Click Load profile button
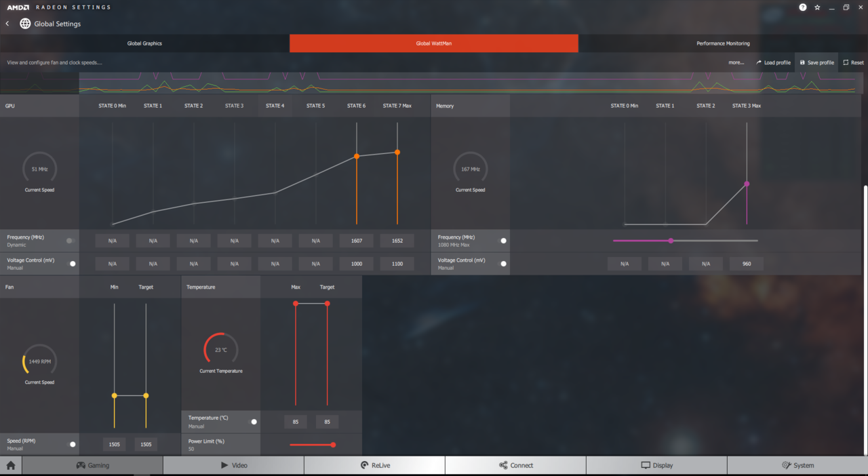Image resolution: width=868 pixels, height=476 pixels. pos(773,62)
